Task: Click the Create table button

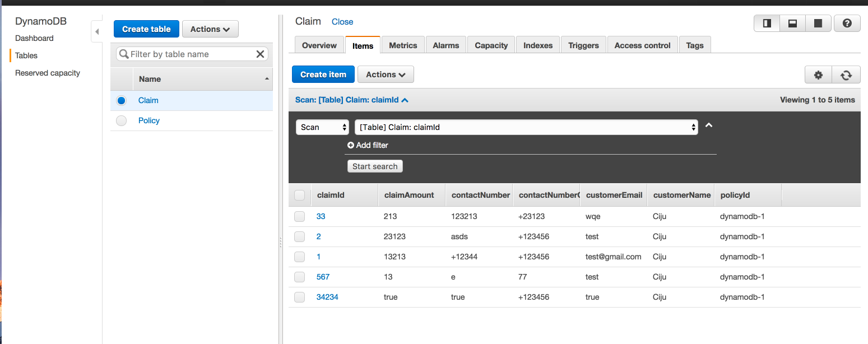Action: tap(146, 29)
